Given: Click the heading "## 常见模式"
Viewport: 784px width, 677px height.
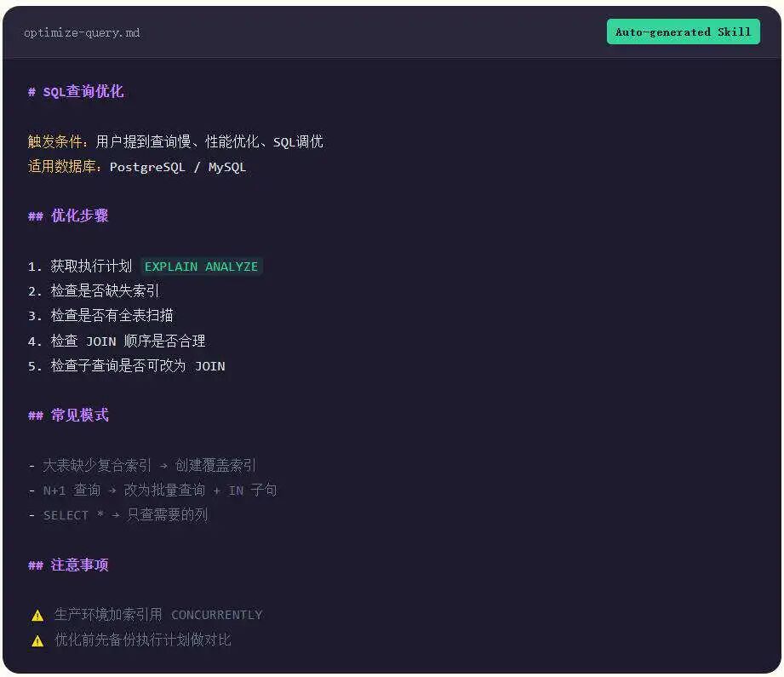Looking at the screenshot, I should tap(68, 415).
